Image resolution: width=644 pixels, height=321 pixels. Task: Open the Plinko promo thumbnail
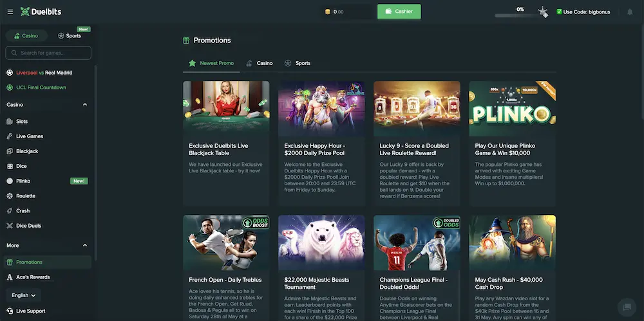tap(513, 108)
